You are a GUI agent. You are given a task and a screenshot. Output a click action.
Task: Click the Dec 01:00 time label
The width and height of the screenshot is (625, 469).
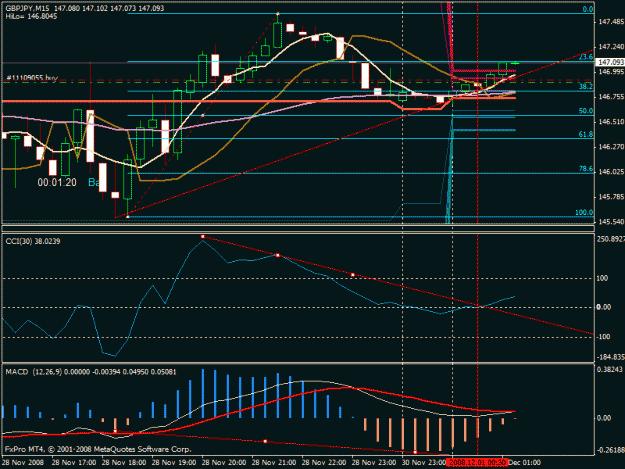(x=525, y=463)
